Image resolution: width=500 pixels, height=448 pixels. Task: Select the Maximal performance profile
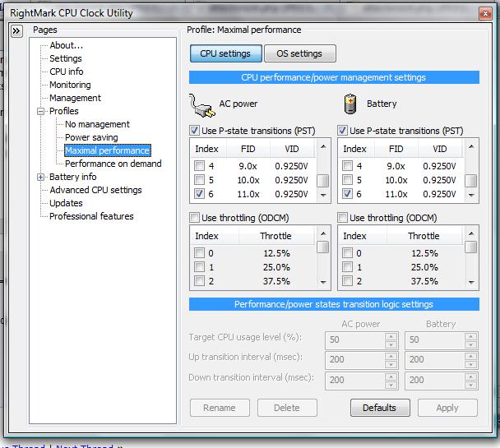pos(108,150)
